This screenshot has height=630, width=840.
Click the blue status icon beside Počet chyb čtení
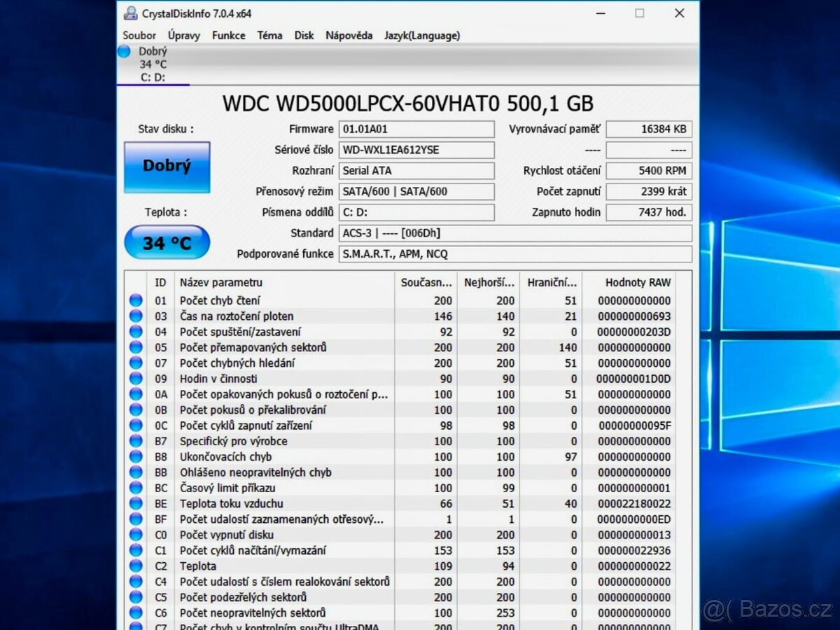[136, 300]
